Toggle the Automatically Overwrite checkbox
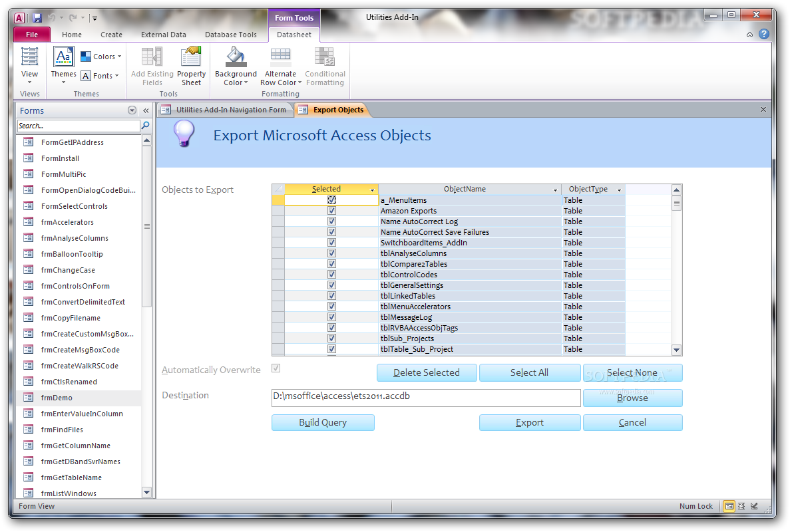Viewport: 790px width, 532px height. coord(276,368)
